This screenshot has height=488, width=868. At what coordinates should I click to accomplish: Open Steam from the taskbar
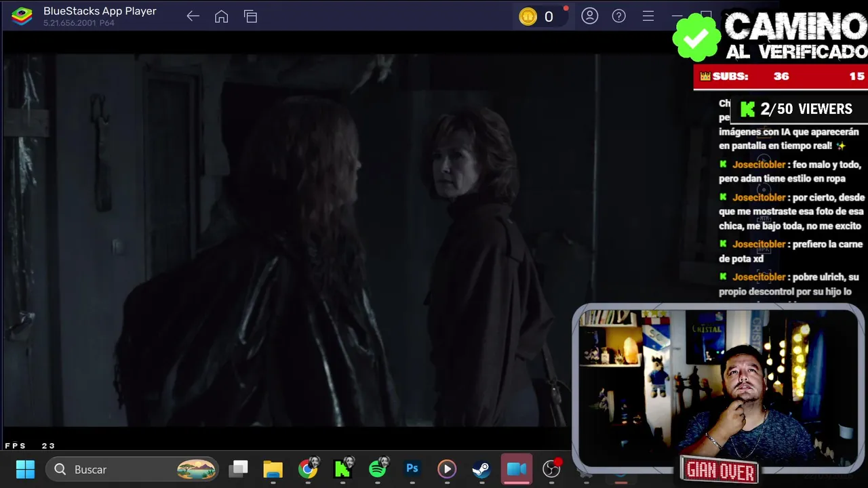point(481,469)
